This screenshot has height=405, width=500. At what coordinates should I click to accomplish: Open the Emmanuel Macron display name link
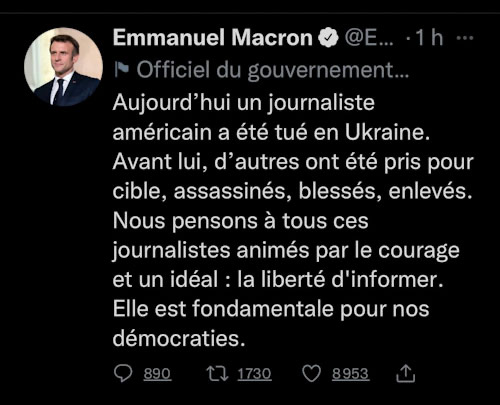point(212,37)
